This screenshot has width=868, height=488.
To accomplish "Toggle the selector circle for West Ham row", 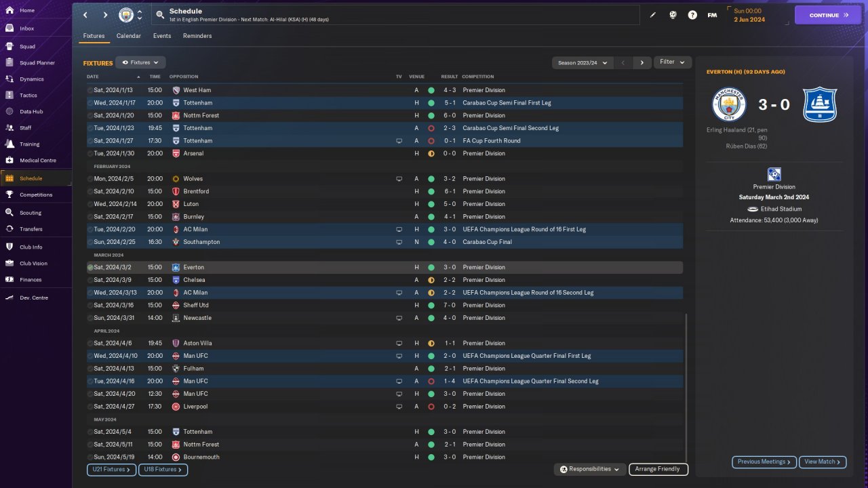I will pyautogui.click(x=90, y=90).
